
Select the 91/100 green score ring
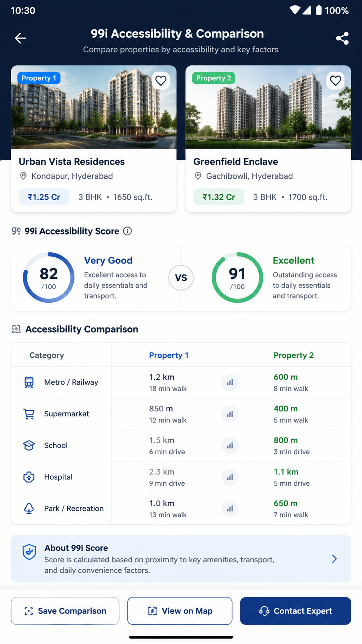pyautogui.click(x=237, y=278)
